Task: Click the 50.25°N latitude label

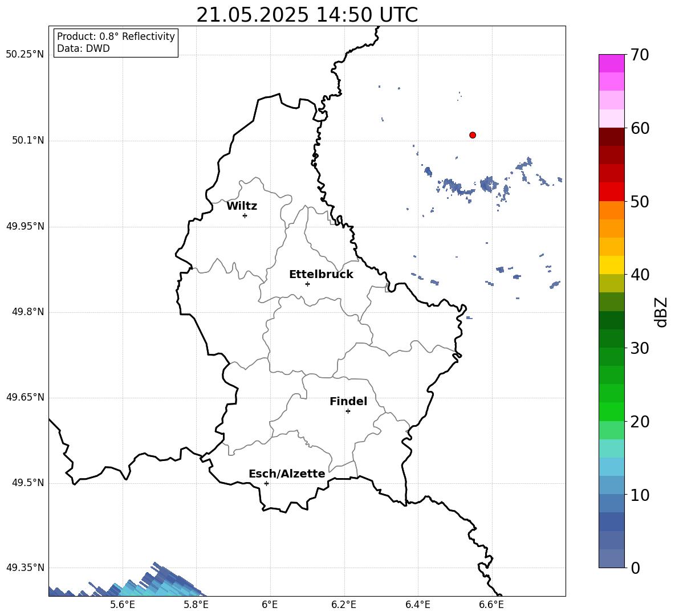Action: point(25,55)
